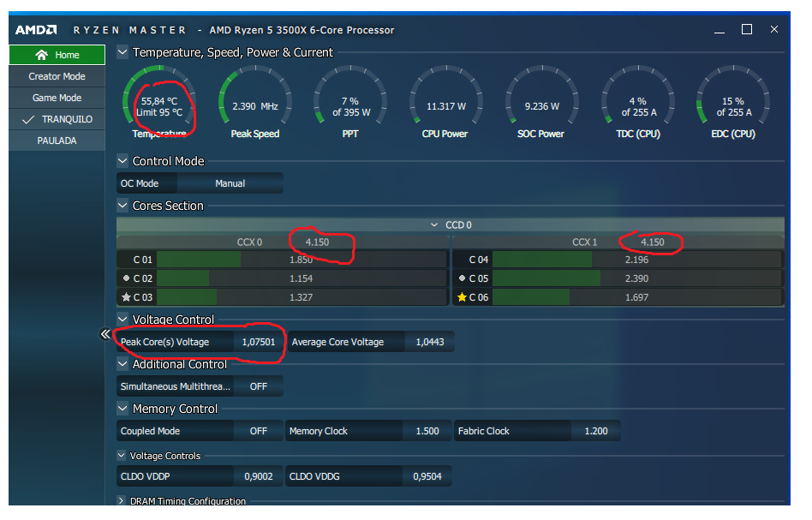
Task: Click the C 04 core speed bar
Action: 637,260
